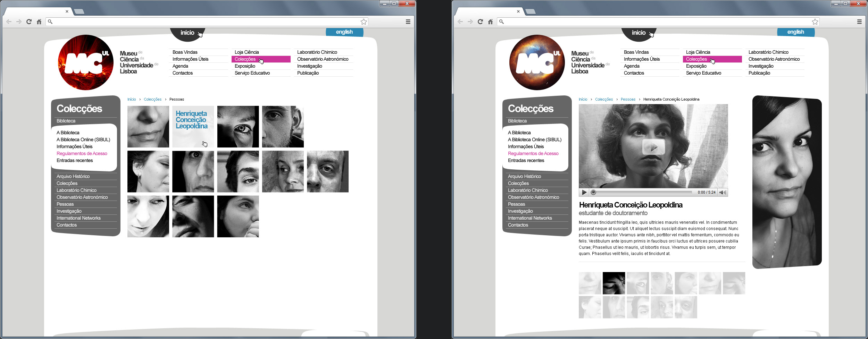Open Regulamentos de Acesso in the left sidebar
The image size is (868, 339).
(x=82, y=153)
